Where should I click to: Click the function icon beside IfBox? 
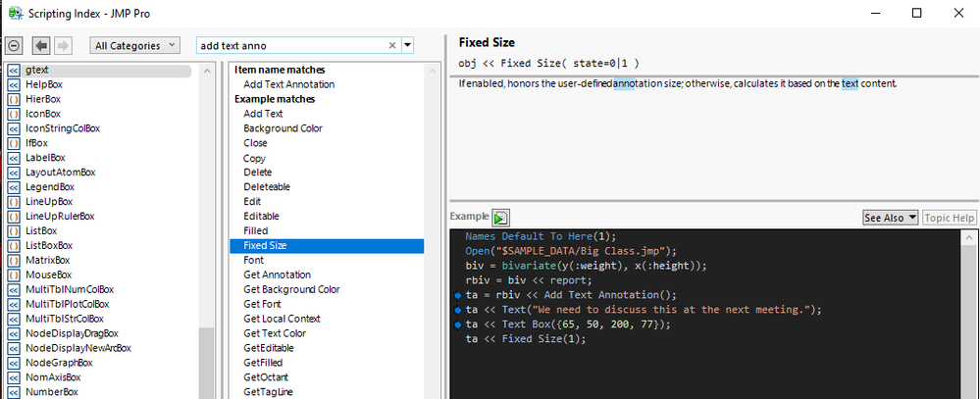[x=13, y=143]
